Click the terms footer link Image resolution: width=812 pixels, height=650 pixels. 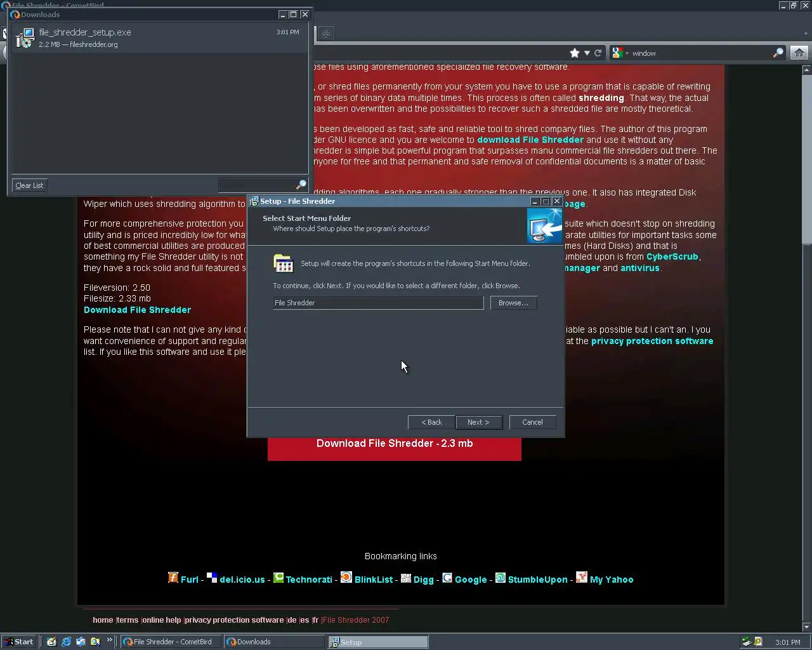[x=128, y=620]
